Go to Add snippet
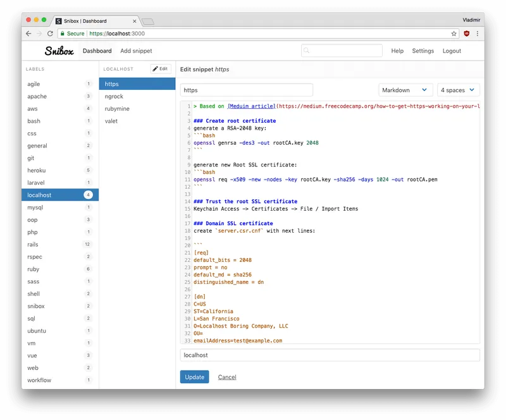This screenshot has width=506, height=420. click(136, 51)
